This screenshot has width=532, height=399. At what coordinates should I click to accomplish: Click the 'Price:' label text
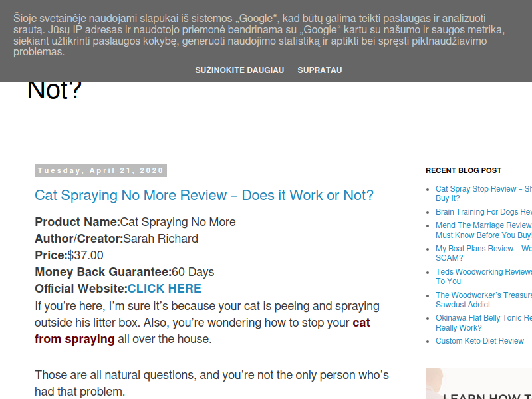(x=51, y=255)
